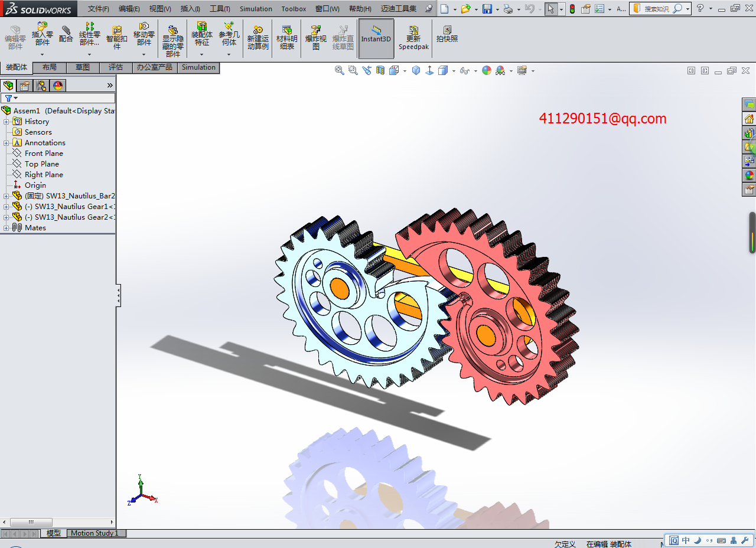Open 材料明细表 bill of materials

[x=287, y=37]
